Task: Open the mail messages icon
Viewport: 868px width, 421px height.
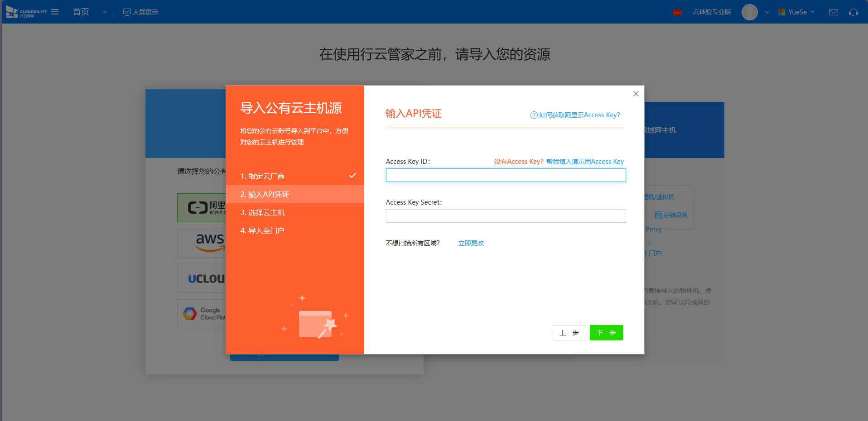Action: click(x=834, y=12)
